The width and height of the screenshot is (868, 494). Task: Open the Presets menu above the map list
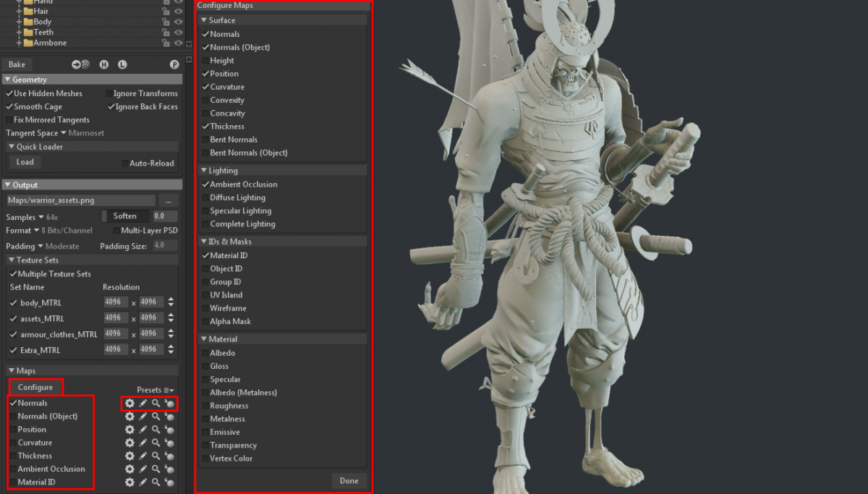[155, 389]
